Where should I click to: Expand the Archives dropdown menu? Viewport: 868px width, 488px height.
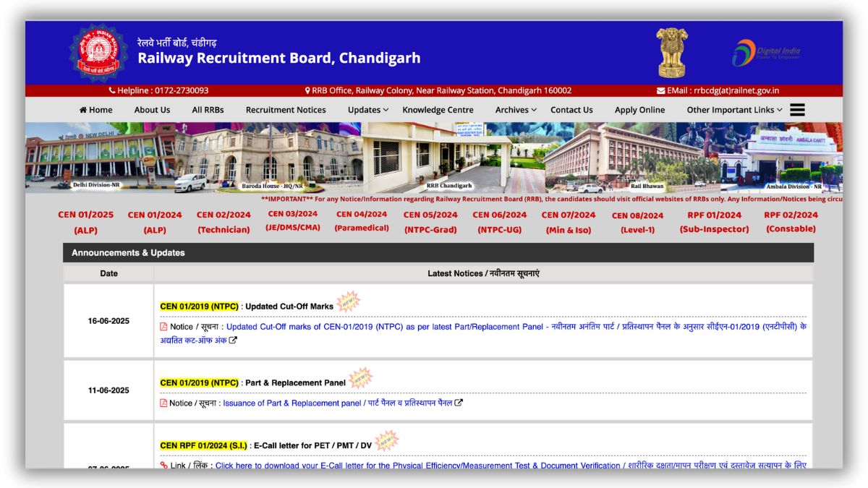click(516, 110)
